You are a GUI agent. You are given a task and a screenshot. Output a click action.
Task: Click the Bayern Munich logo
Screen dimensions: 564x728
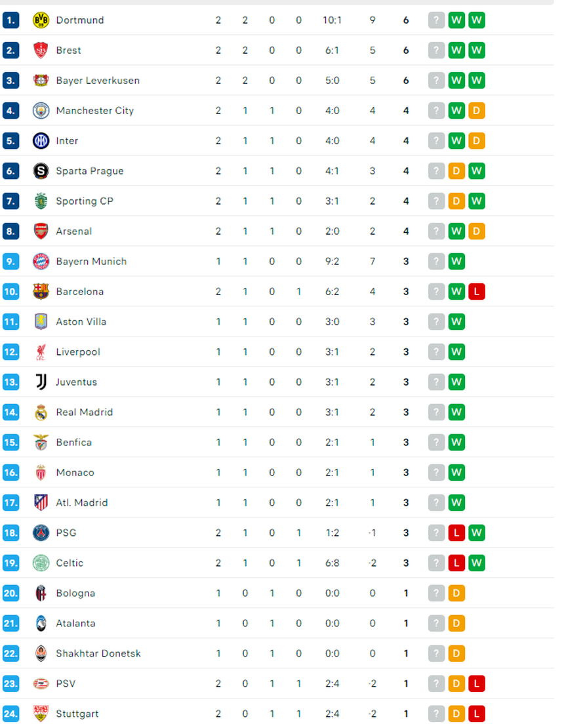point(41,261)
